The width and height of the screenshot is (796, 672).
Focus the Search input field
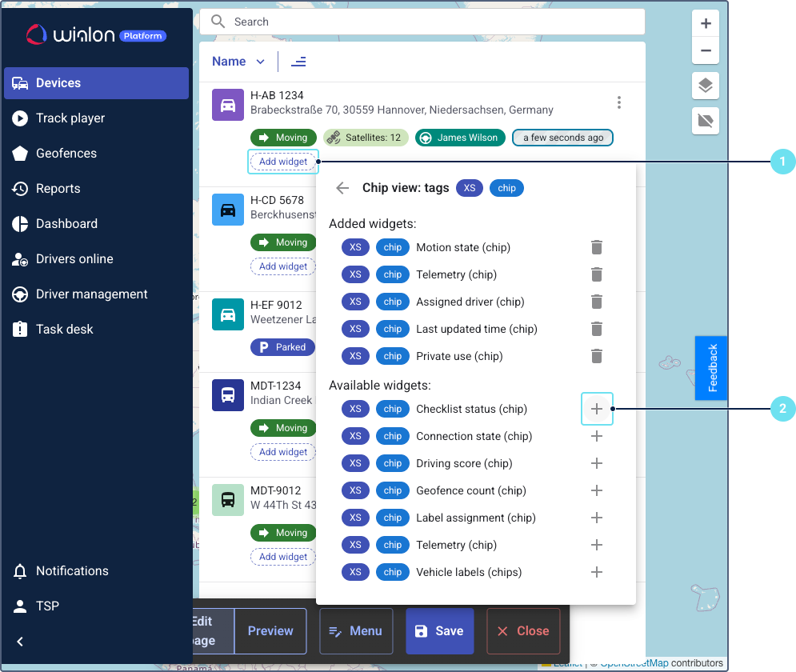tap(432, 22)
